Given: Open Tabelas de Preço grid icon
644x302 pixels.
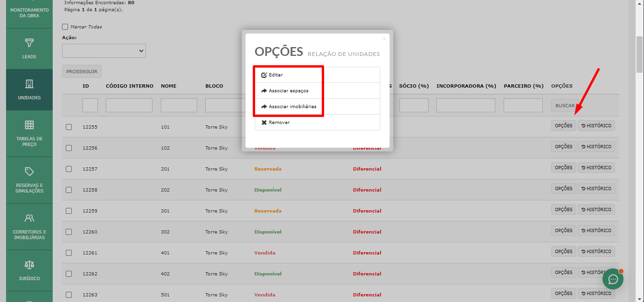Looking at the screenshot, I should click(29, 125).
